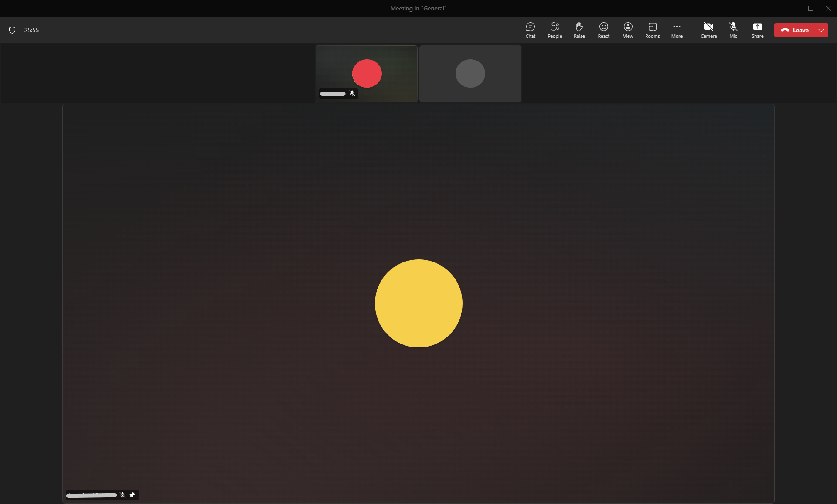Click the meeting timer 25:55
This screenshot has width=837, height=504.
pyautogui.click(x=31, y=30)
